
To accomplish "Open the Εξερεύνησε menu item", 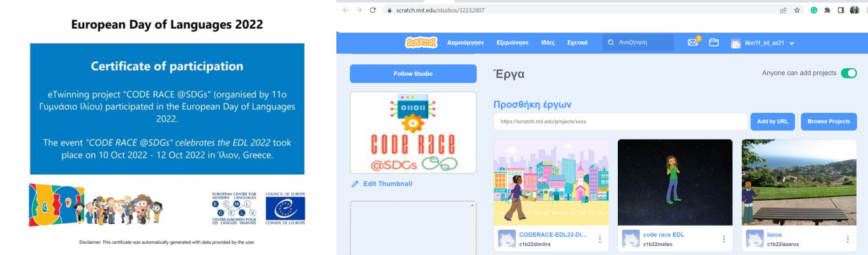I will click(513, 43).
